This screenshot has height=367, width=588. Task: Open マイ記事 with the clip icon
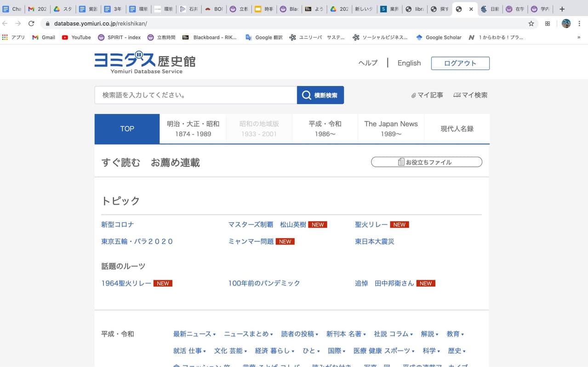point(427,95)
